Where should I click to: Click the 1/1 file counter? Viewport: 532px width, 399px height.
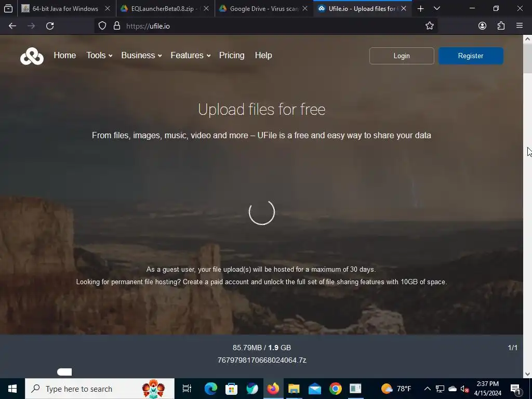(x=513, y=348)
